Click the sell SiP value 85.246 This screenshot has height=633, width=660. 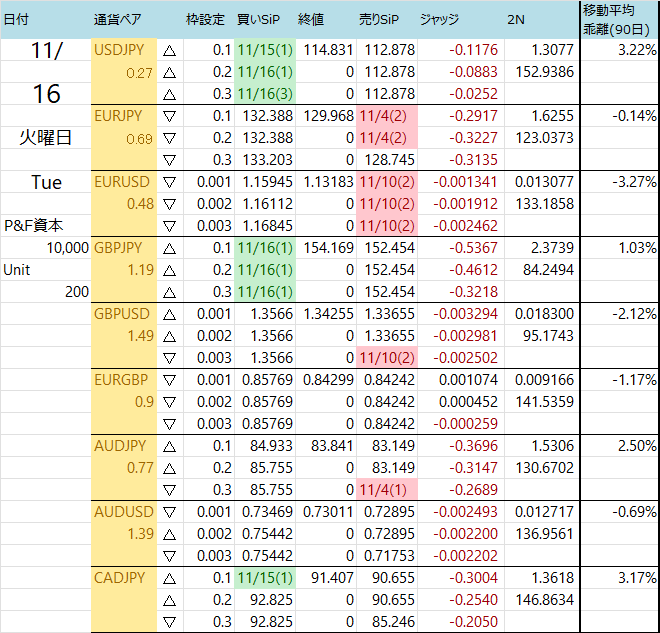pos(387,622)
